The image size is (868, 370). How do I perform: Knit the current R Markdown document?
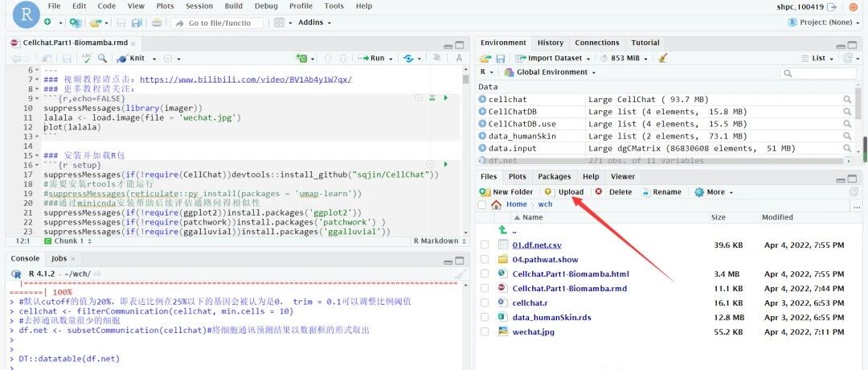coord(131,58)
